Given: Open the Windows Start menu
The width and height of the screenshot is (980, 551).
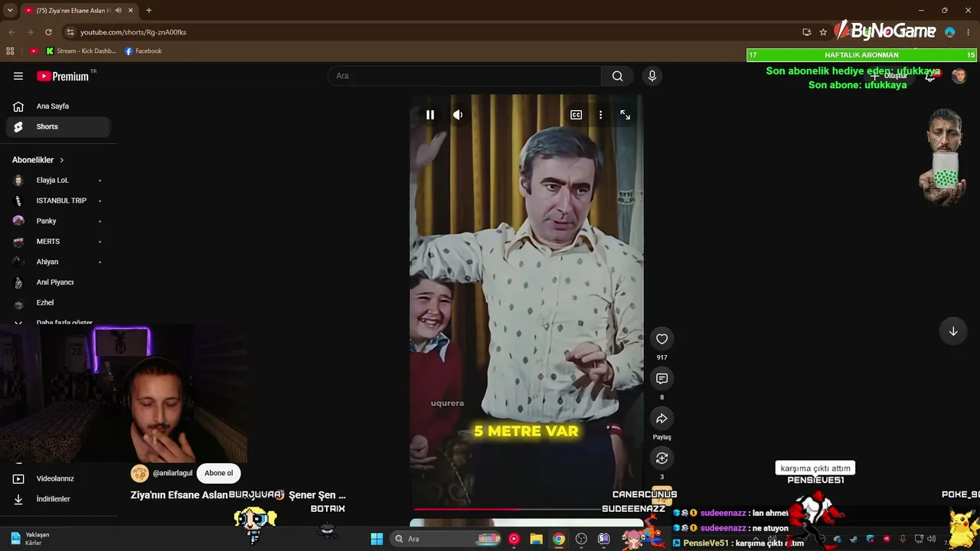Looking at the screenshot, I should [x=377, y=539].
